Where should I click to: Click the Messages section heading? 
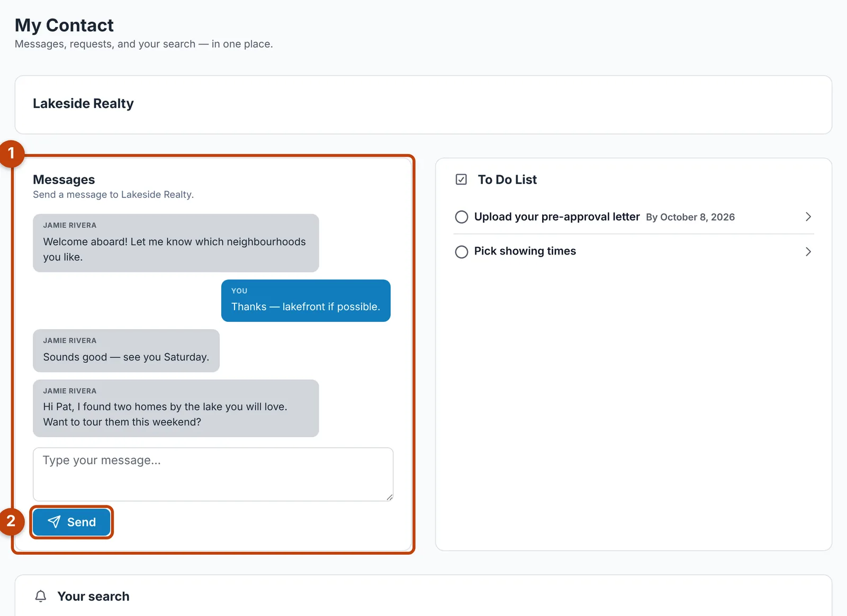pyautogui.click(x=64, y=180)
